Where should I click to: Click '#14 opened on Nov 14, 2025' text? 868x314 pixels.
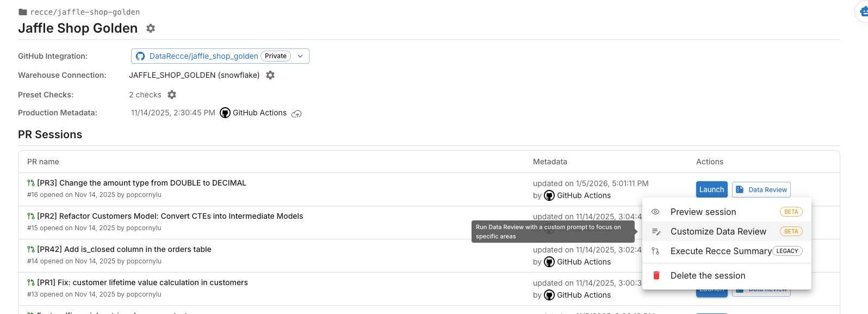(x=94, y=261)
